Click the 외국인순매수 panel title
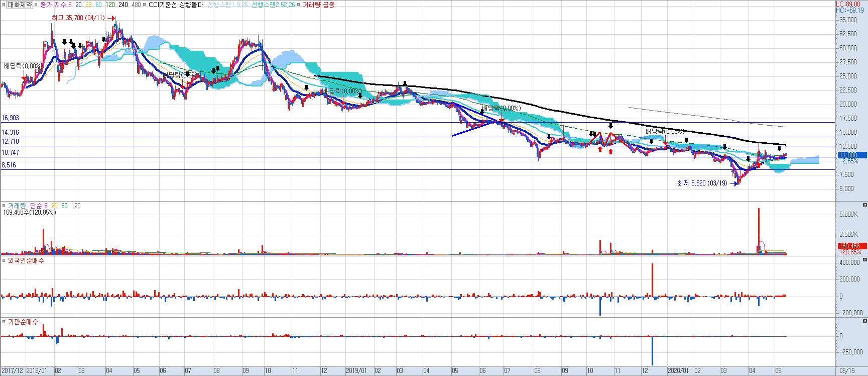Screen dimensions: 868x376 (x=26, y=260)
